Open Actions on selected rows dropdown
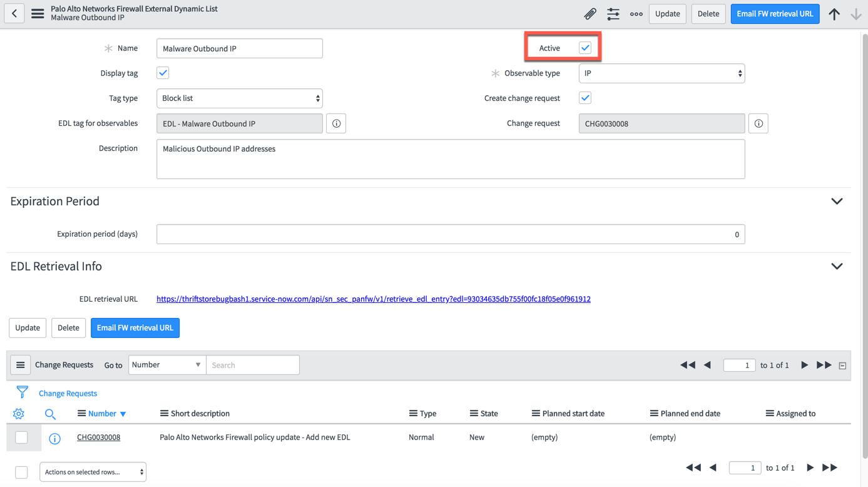 [x=93, y=472]
